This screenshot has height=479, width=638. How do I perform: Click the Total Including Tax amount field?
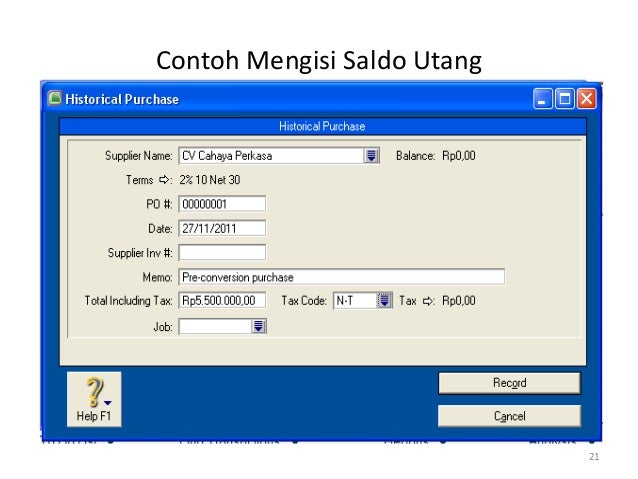pyautogui.click(x=222, y=300)
